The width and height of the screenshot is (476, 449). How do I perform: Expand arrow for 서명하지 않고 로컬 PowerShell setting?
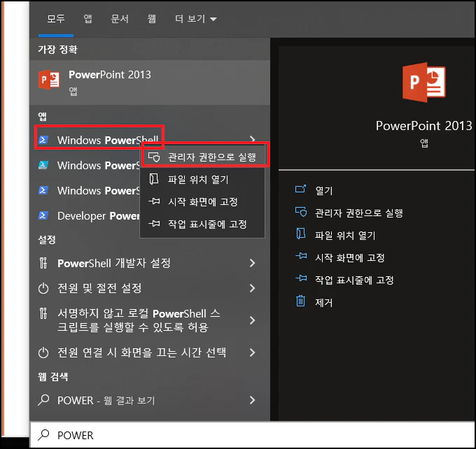pos(252,320)
